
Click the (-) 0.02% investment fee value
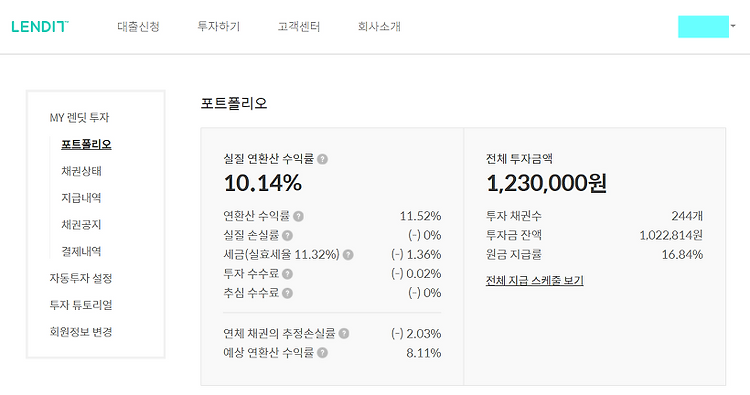[x=416, y=274]
